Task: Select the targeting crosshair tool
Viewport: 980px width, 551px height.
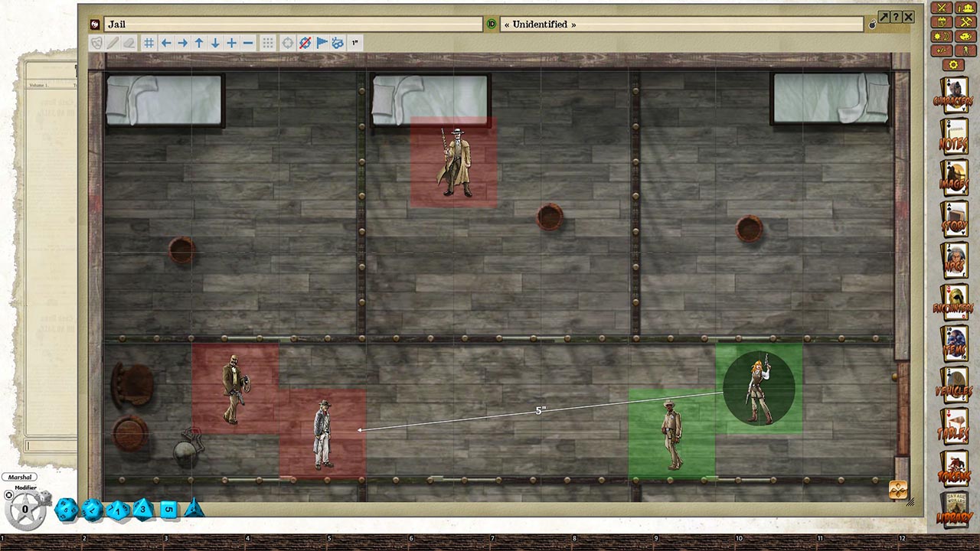Action: (x=287, y=44)
